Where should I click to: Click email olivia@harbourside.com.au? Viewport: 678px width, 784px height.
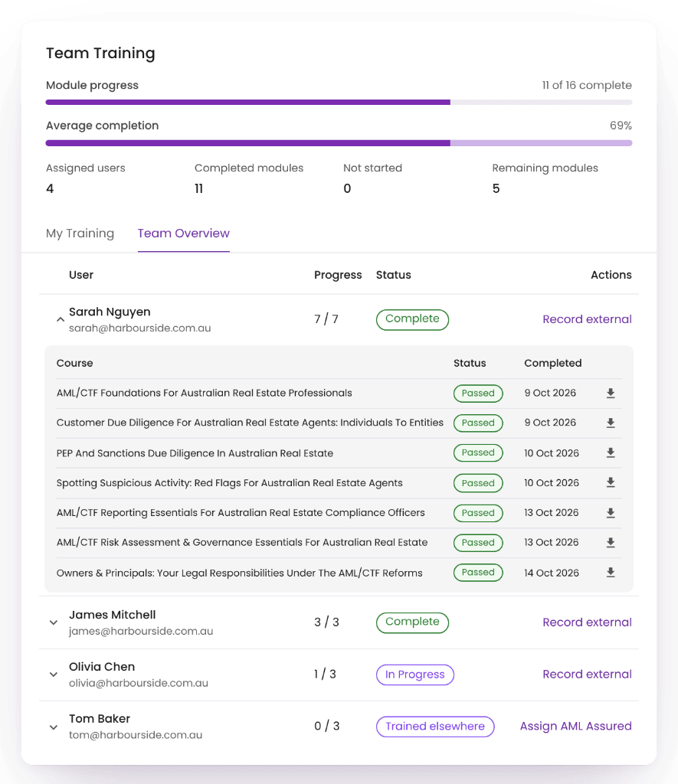[139, 683]
